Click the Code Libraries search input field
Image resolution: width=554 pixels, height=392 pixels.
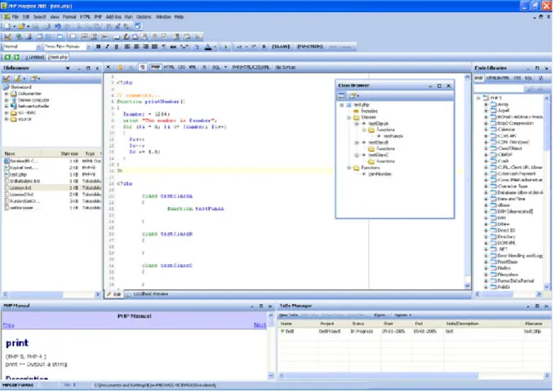click(x=499, y=90)
